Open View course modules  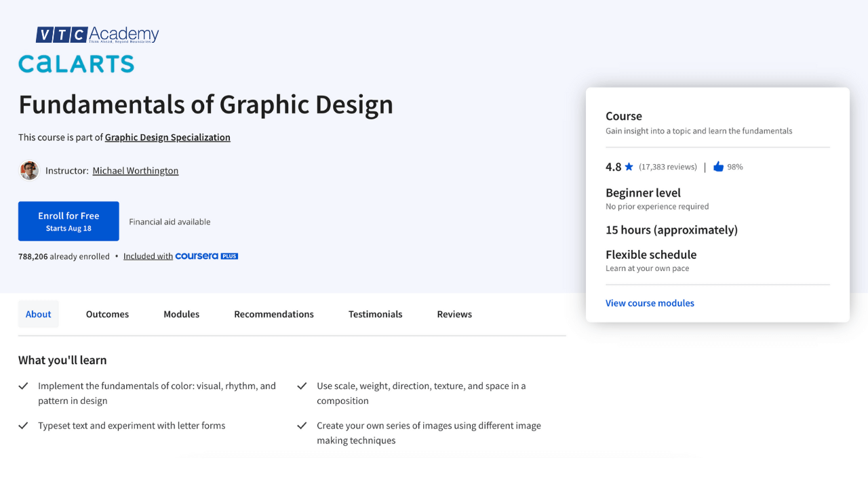(650, 303)
